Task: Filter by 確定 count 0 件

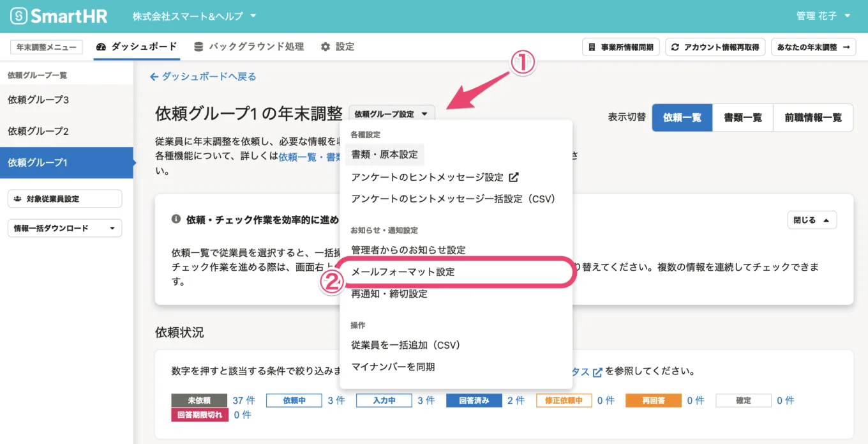Action: [x=786, y=401]
